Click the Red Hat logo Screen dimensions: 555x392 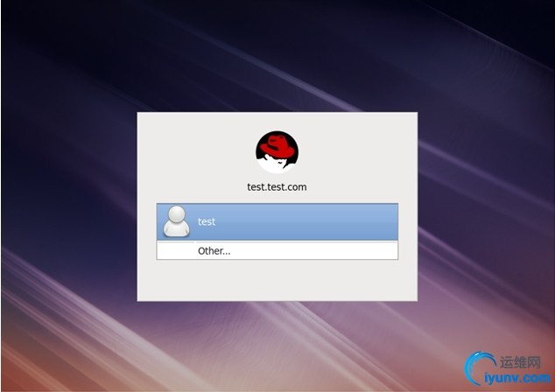[277, 152]
